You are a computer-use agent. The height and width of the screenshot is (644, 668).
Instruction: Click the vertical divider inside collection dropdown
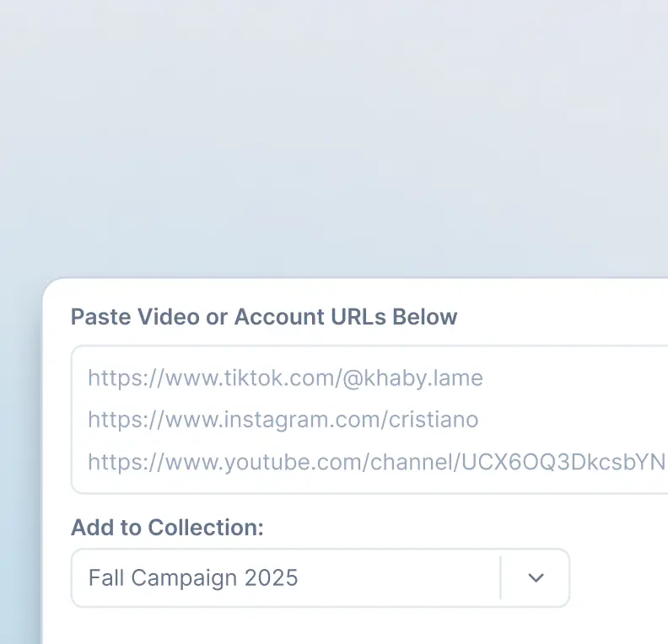[x=501, y=578]
